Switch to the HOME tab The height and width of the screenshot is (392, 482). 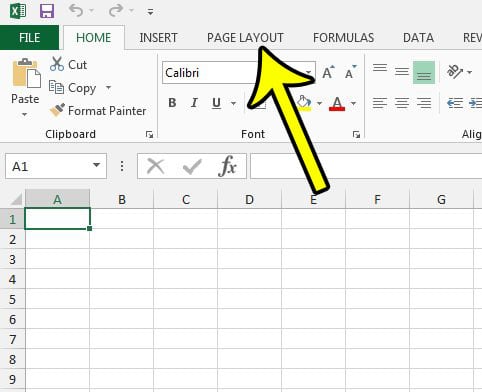click(x=93, y=38)
